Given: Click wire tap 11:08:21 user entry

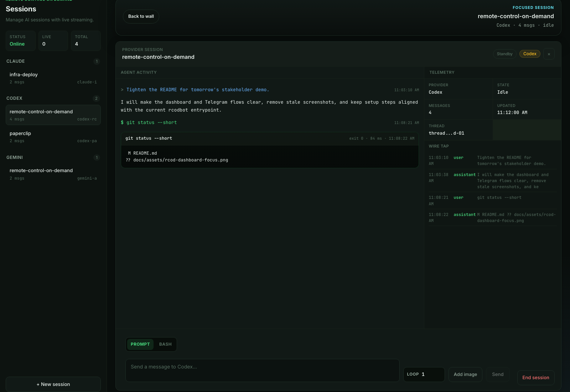Looking at the screenshot, I should [x=492, y=201].
